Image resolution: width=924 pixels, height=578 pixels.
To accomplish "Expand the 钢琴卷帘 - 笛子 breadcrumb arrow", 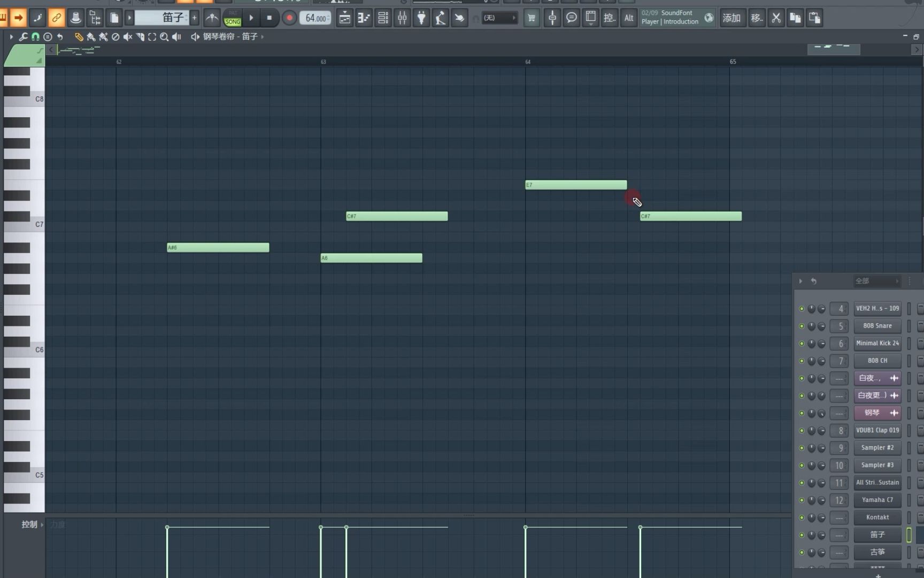I will point(261,37).
